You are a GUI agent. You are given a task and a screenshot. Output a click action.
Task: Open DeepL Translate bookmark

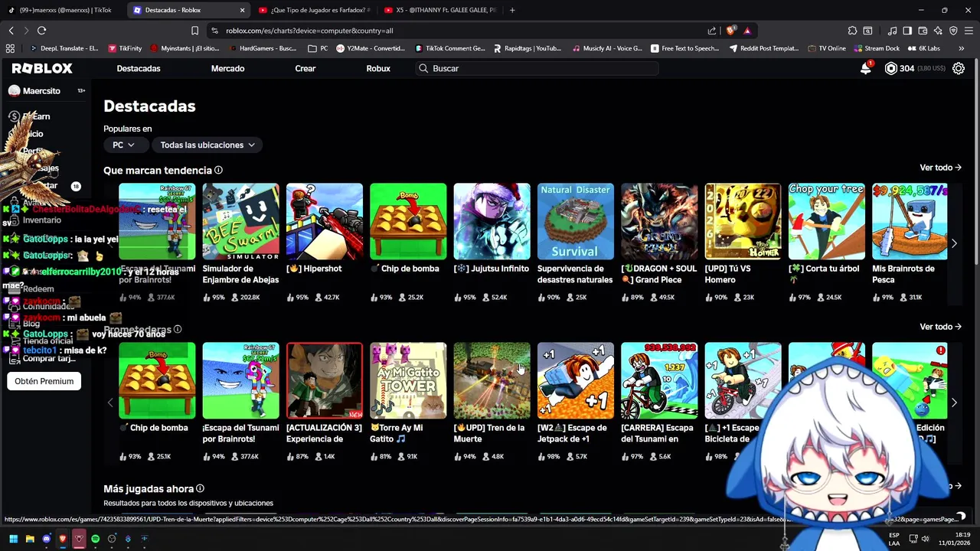coord(64,48)
